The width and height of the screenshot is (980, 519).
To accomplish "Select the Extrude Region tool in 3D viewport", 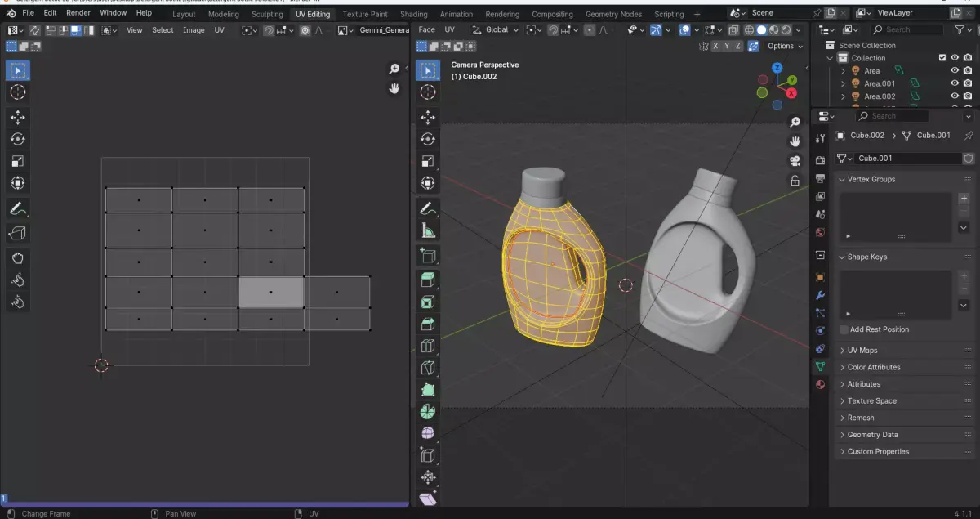I will pyautogui.click(x=428, y=280).
